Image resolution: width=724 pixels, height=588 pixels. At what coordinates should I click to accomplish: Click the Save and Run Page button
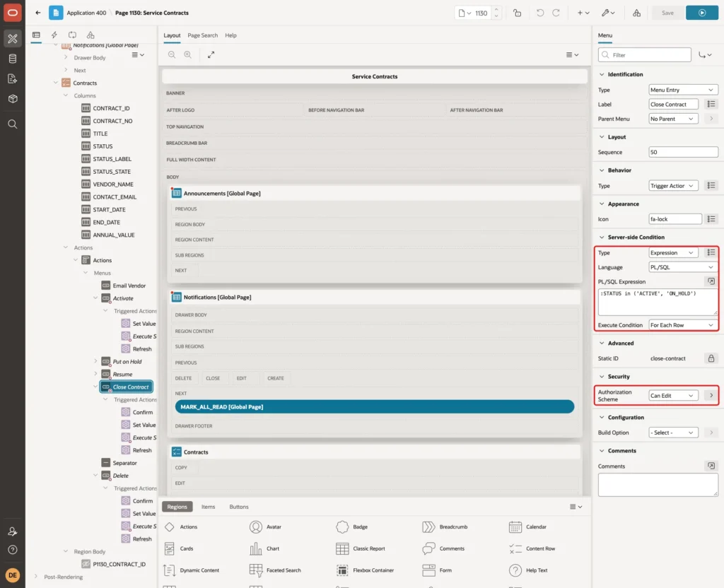(x=702, y=13)
